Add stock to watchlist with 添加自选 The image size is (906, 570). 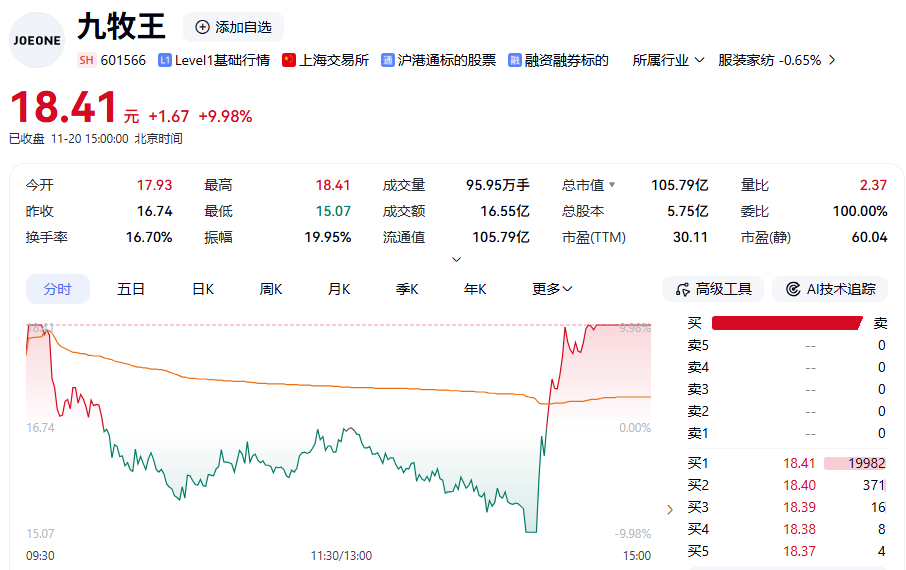[x=233, y=27]
